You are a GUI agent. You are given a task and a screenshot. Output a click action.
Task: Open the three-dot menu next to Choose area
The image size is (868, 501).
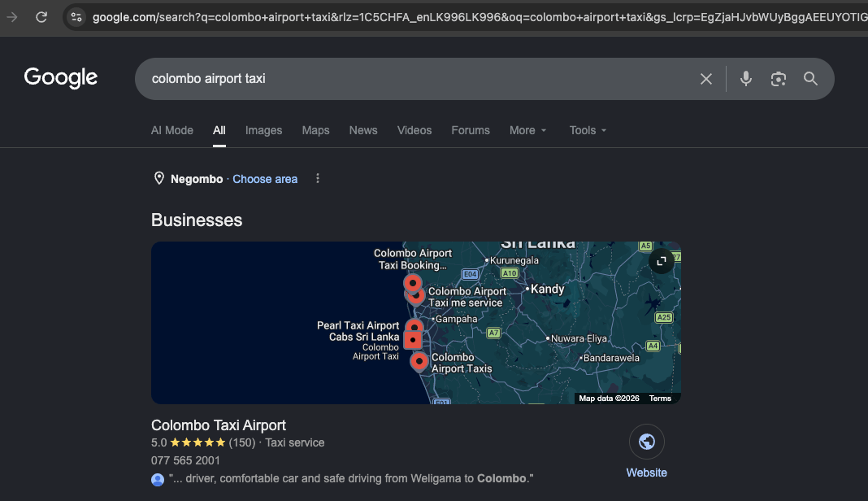[317, 178]
